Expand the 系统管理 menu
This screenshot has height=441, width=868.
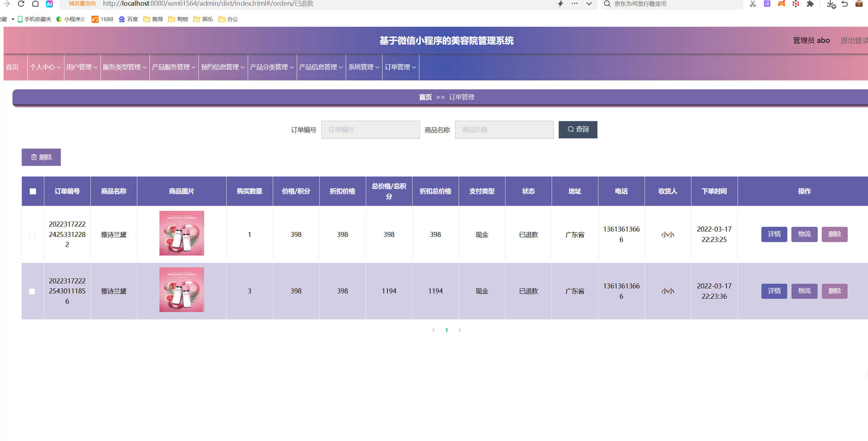(x=364, y=67)
